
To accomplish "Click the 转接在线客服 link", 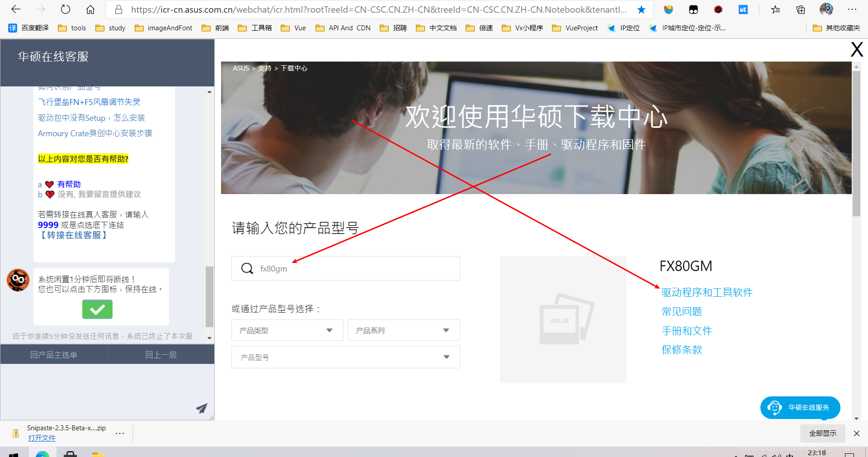I will point(74,235).
